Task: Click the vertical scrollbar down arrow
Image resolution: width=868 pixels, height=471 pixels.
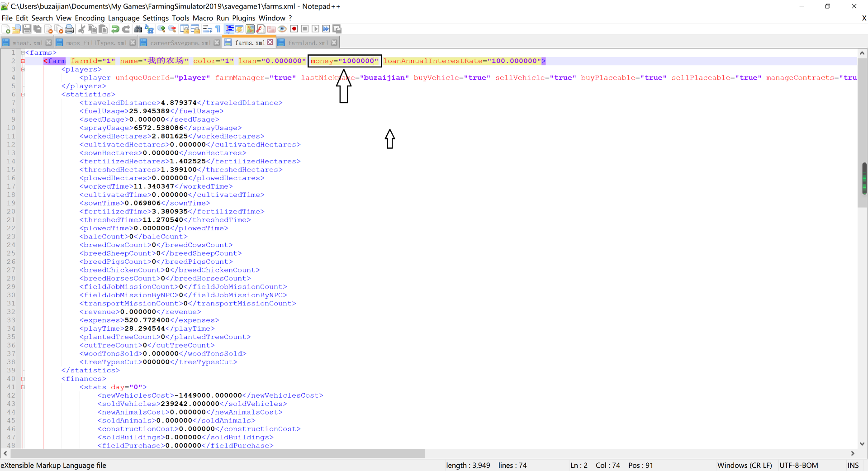Action: coord(862,444)
